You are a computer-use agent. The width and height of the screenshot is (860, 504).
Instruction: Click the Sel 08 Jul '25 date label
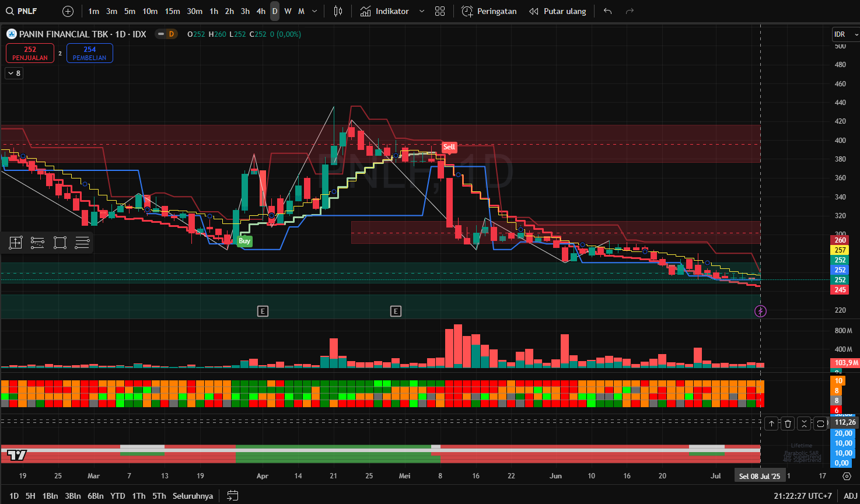coord(759,476)
